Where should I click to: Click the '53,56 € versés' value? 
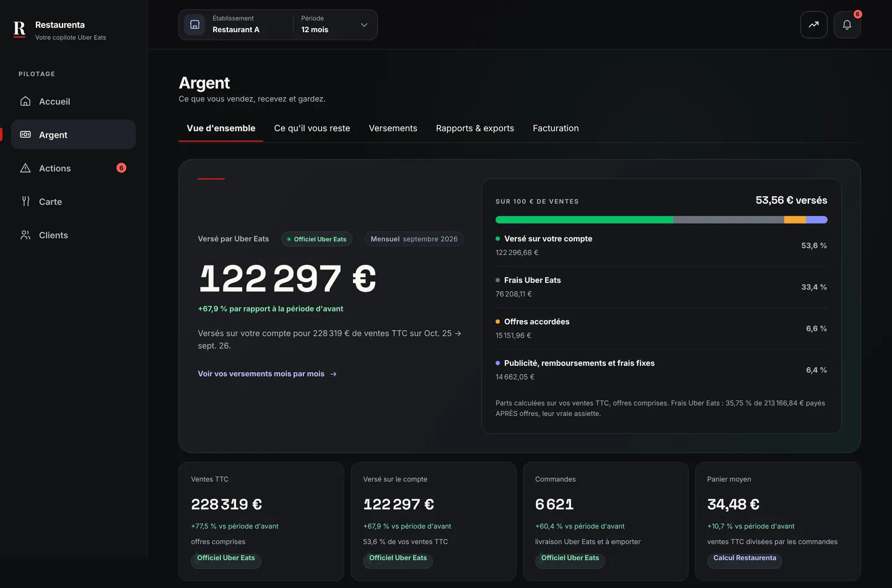pyautogui.click(x=791, y=200)
